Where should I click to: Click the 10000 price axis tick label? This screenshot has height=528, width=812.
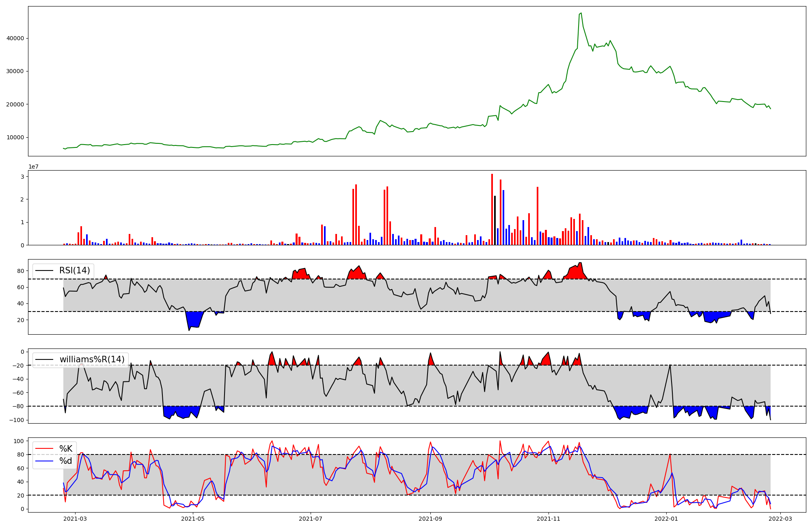[x=15, y=137]
